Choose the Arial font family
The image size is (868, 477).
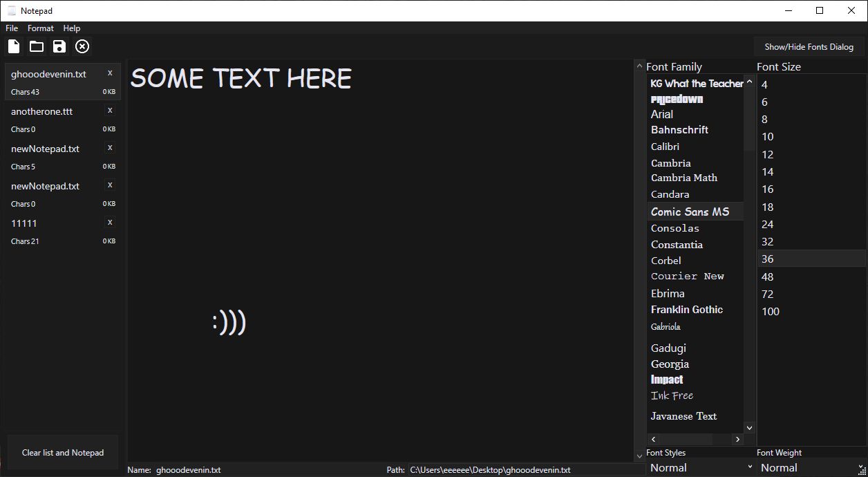695,114
